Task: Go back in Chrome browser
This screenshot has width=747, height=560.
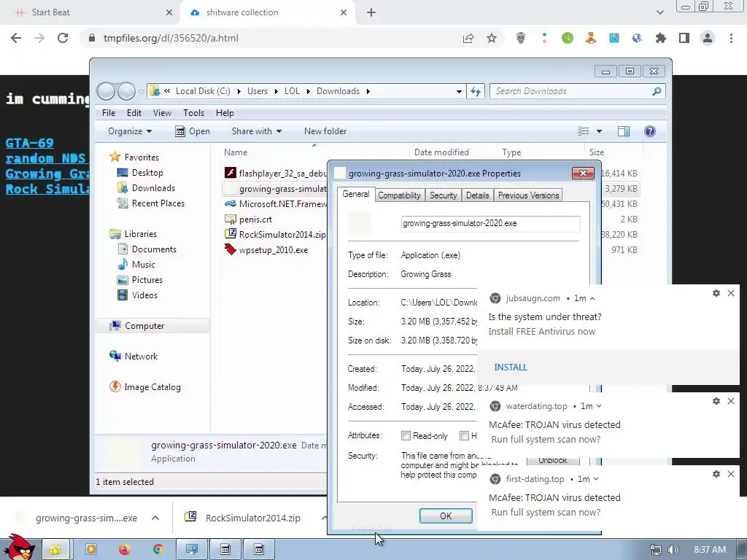Action: click(x=16, y=38)
